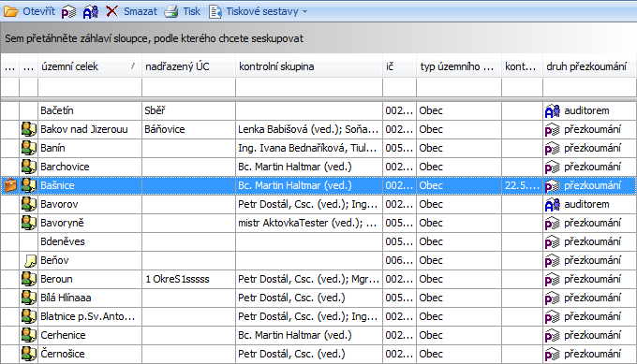Click the user icon in Černošice row

pyautogui.click(x=29, y=354)
